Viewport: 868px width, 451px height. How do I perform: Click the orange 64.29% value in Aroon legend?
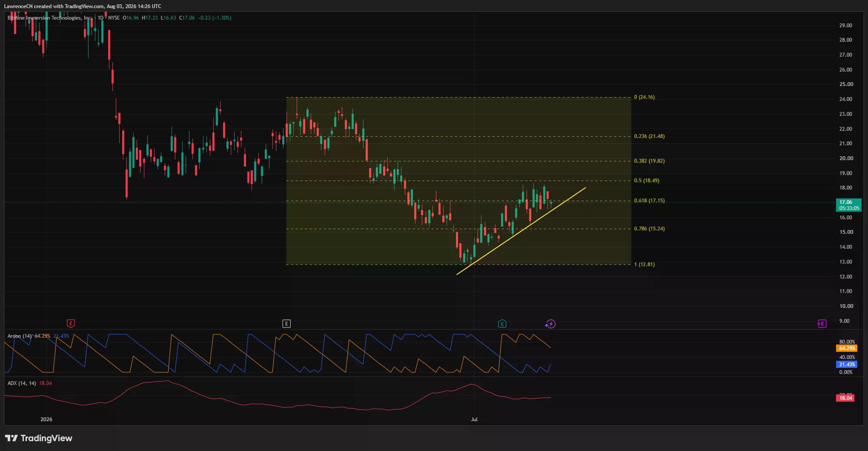click(42, 336)
